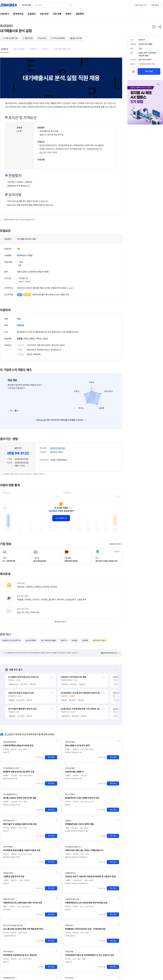This screenshot has width=163, height=980.
Task: Click the 점심 식사 지원 tag
Action: click(76, 38)
